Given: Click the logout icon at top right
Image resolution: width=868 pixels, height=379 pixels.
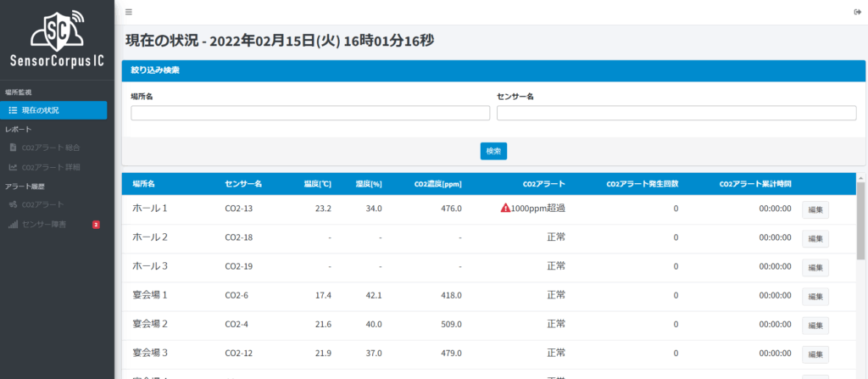Looking at the screenshot, I should click(857, 12).
